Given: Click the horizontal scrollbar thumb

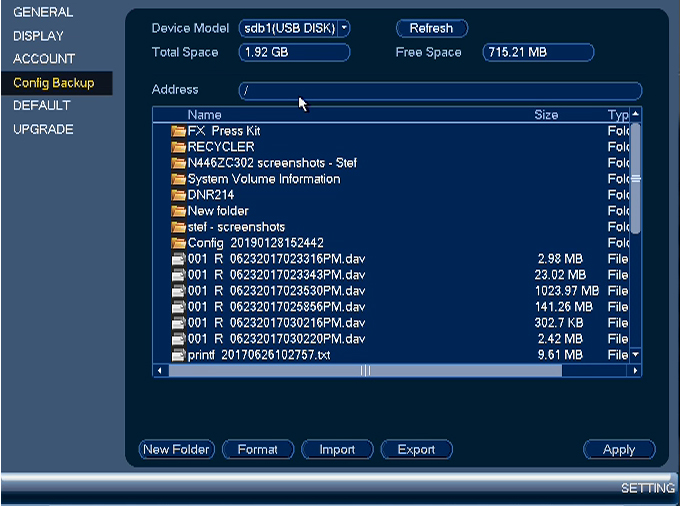Looking at the screenshot, I should [365, 371].
